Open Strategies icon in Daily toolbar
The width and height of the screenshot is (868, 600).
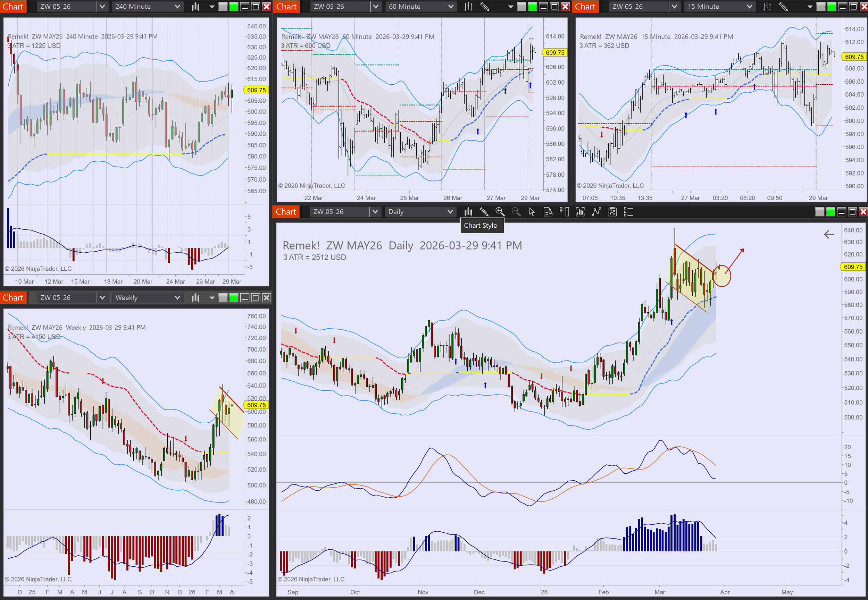tap(613, 212)
